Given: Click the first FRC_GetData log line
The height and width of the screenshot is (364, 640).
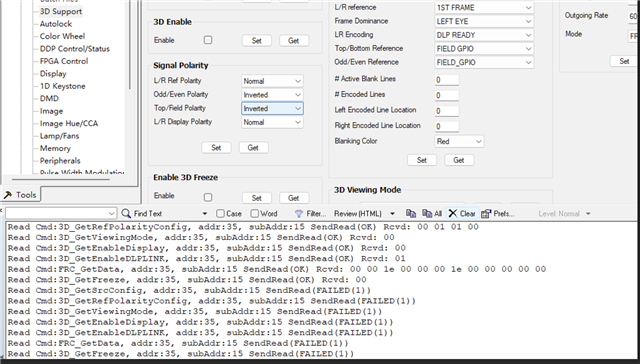Looking at the screenshot, I should [x=276, y=269].
